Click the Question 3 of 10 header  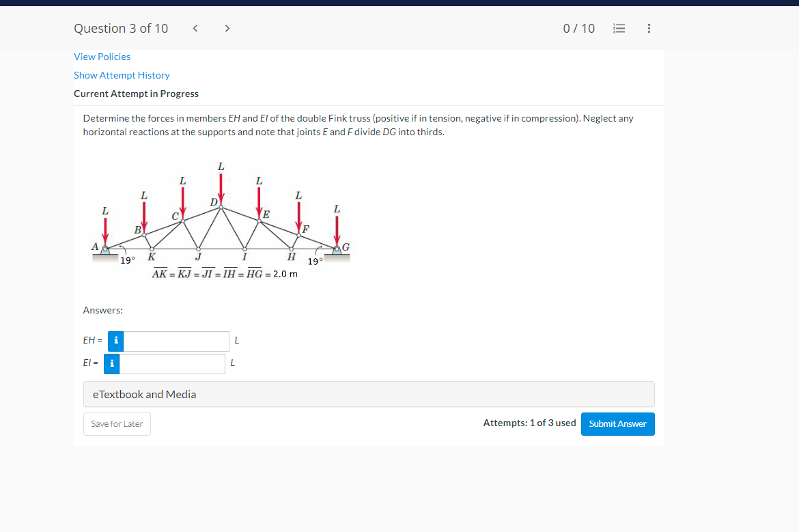(121, 28)
